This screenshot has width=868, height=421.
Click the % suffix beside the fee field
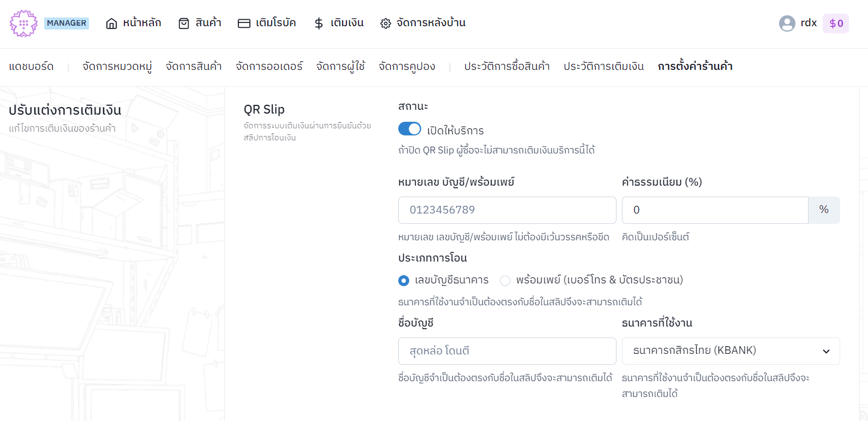click(x=824, y=210)
